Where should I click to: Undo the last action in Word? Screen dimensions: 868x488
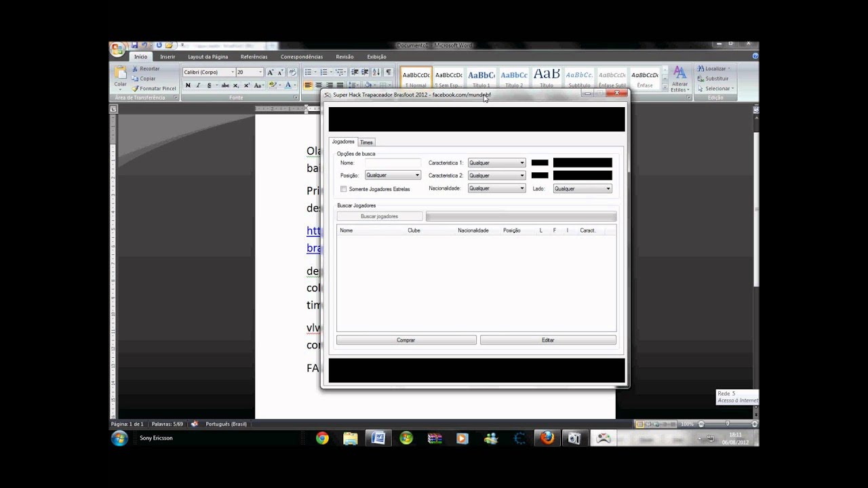[x=144, y=45]
